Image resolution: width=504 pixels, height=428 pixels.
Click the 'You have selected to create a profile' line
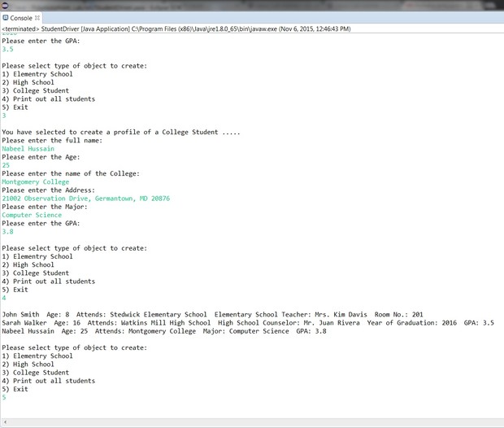(121, 133)
